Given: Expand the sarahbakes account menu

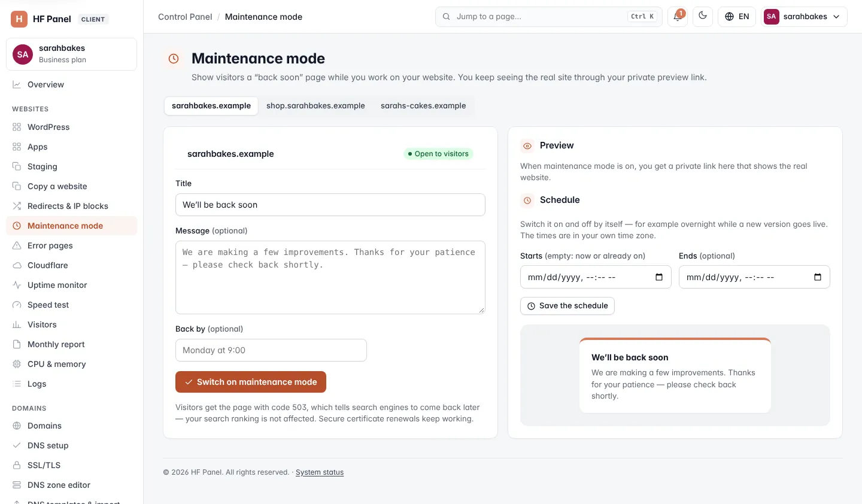Looking at the screenshot, I should coord(804,17).
